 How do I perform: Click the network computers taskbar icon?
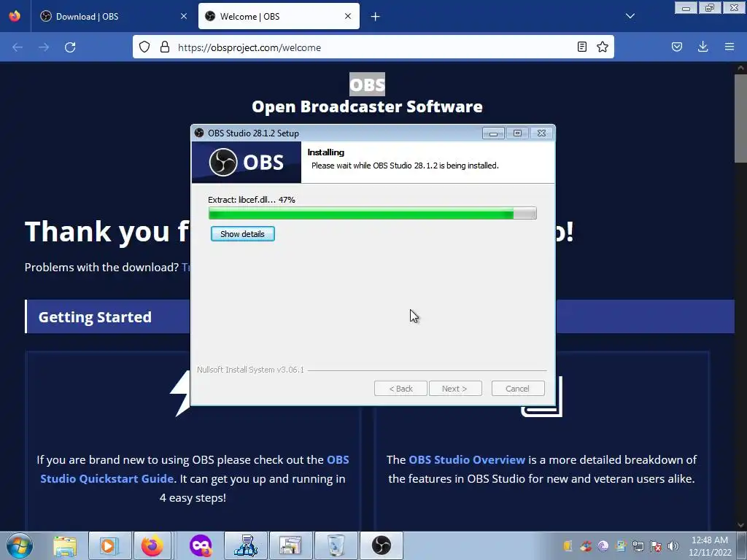click(246, 545)
